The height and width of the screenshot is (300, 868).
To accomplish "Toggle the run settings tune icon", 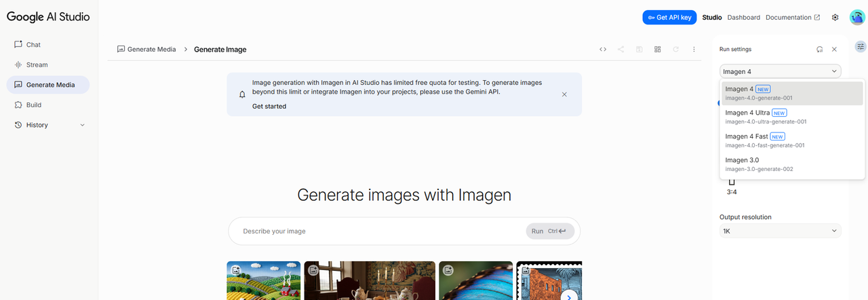I will [x=861, y=46].
